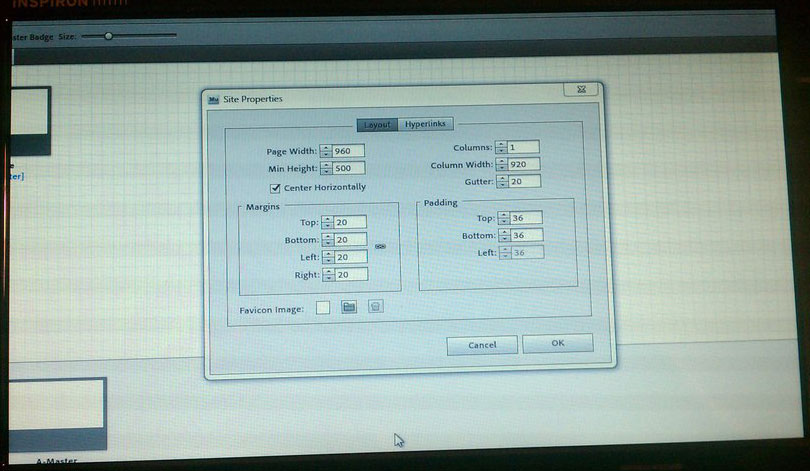Click the Padding Top value field
This screenshot has height=471, width=810.
tap(526, 218)
